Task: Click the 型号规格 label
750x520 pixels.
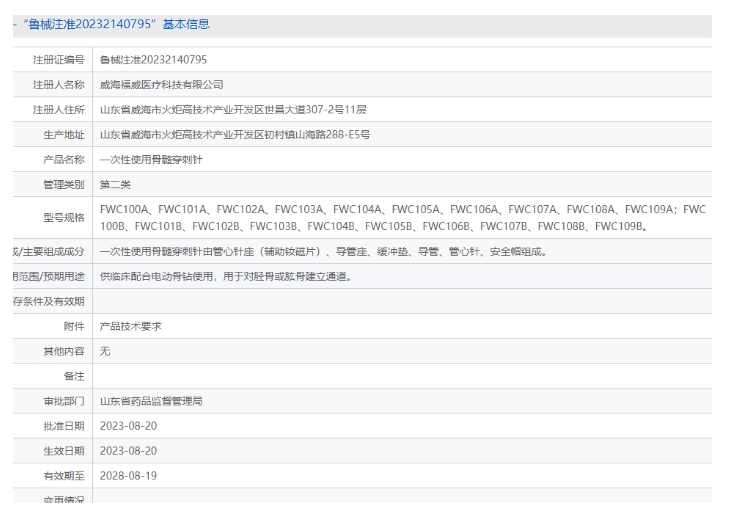Action: (64, 218)
